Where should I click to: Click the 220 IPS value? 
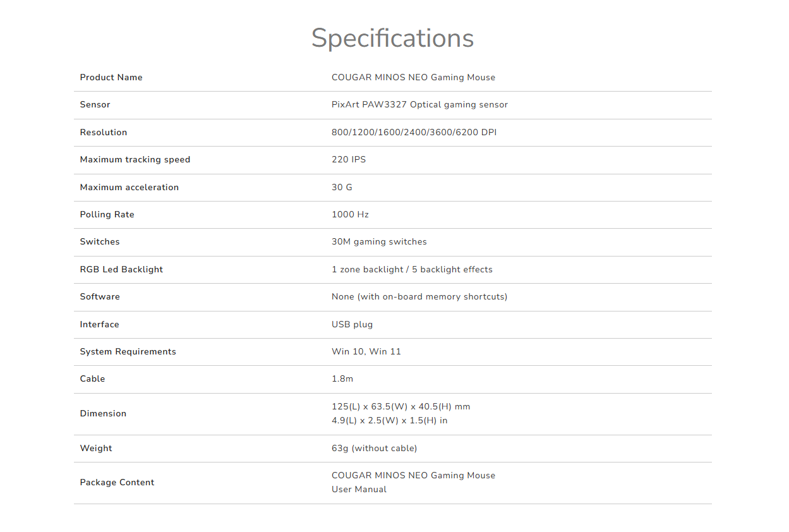pyautogui.click(x=349, y=160)
